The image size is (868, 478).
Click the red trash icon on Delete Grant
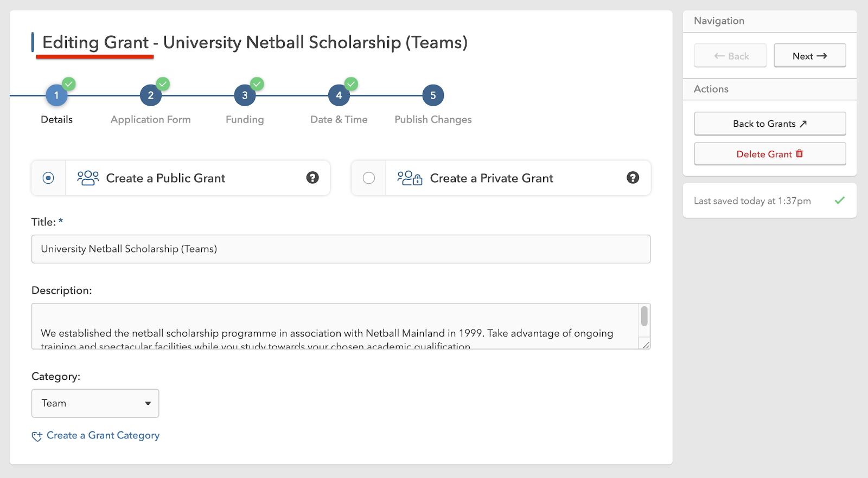799,154
